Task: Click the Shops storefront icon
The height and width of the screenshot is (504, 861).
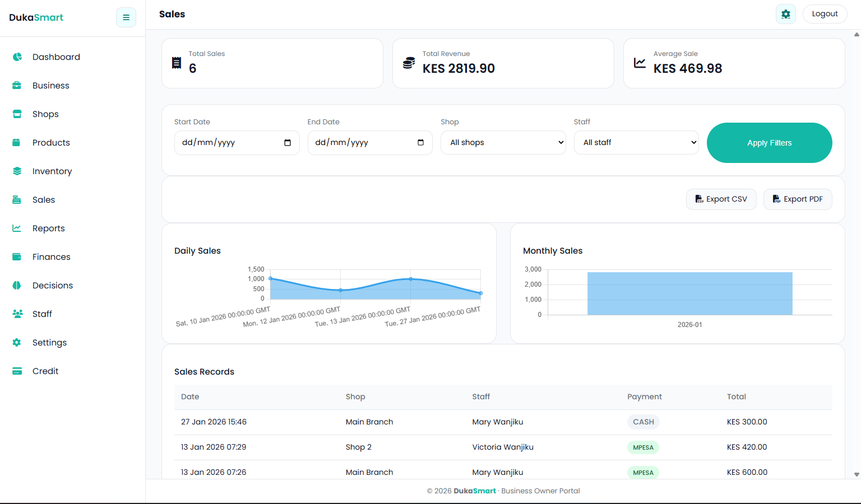Action: click(17, 114)
